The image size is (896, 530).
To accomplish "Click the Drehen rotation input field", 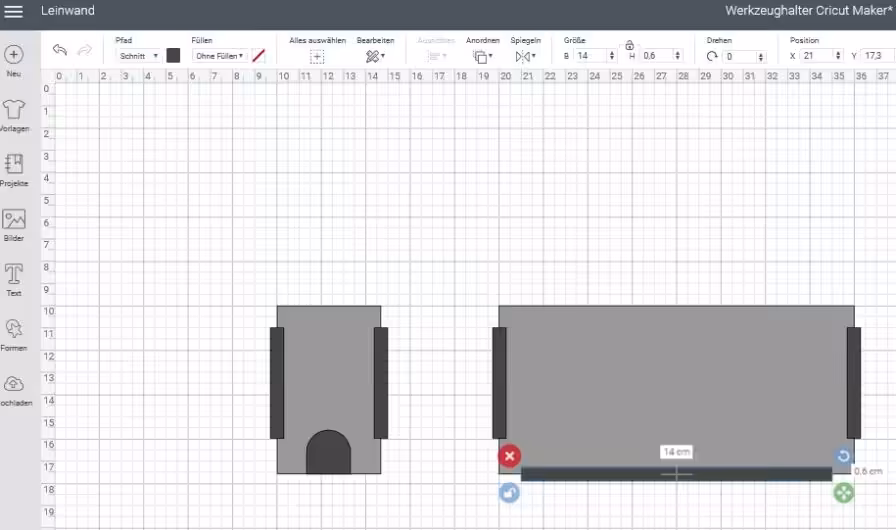I will (x=743, y=57).
